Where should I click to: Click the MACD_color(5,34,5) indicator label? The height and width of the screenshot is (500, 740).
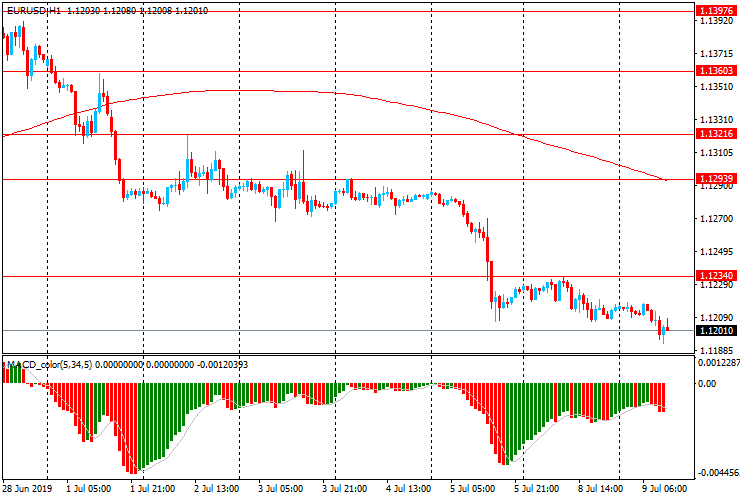click(x=50, y=364)
